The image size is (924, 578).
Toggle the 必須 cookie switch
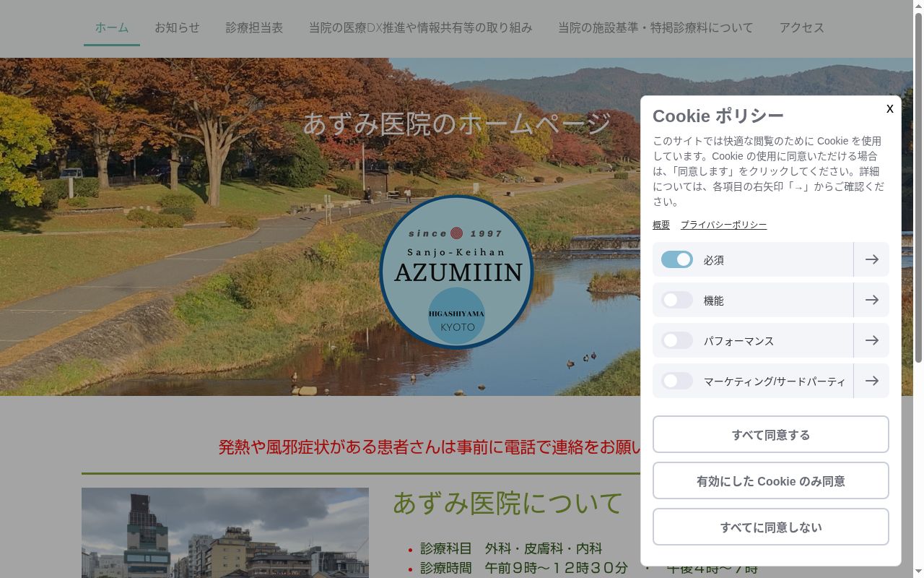(677, 259)
